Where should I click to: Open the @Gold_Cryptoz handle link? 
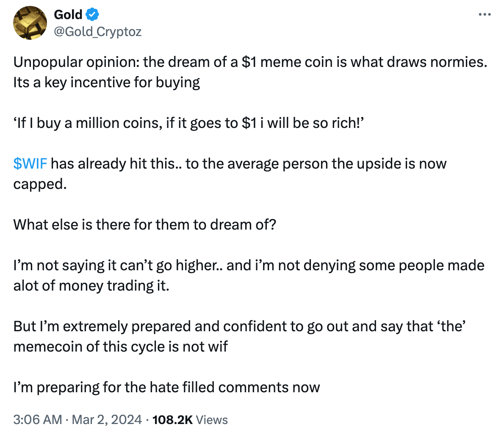click(98, 31)
